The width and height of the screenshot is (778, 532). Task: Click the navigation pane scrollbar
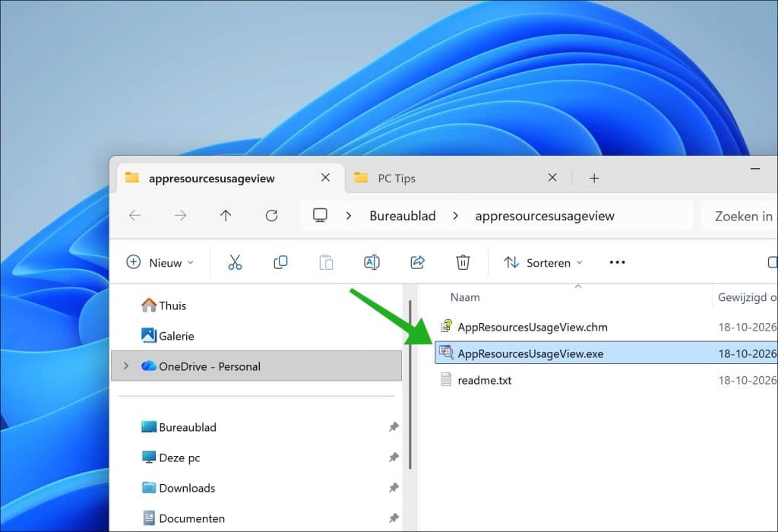pos(410,385)
